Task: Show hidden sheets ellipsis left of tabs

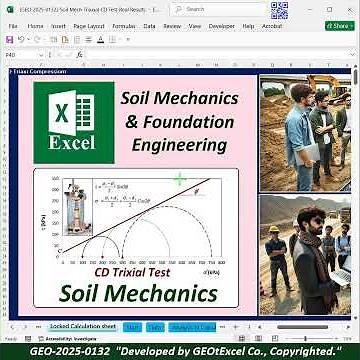Action: click(38, 327)
